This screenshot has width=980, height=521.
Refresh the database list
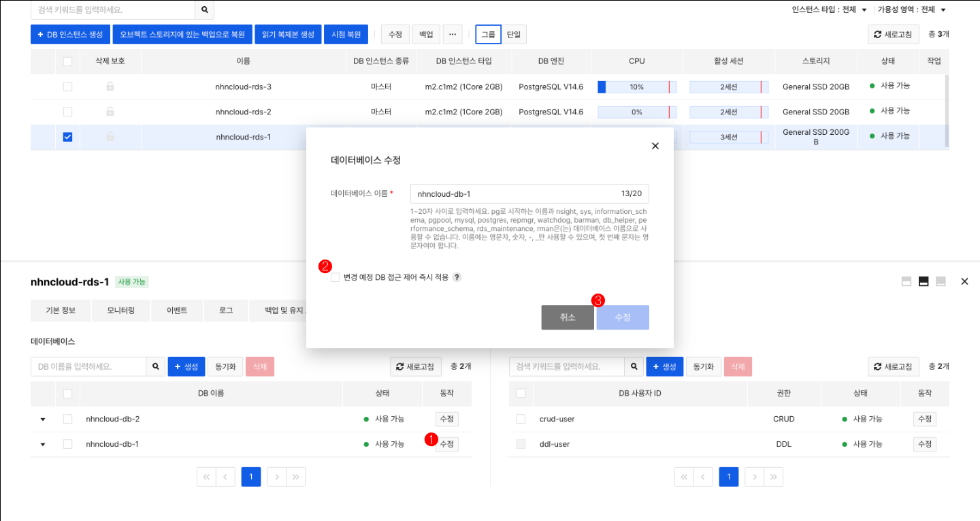[x=416, y=366]
